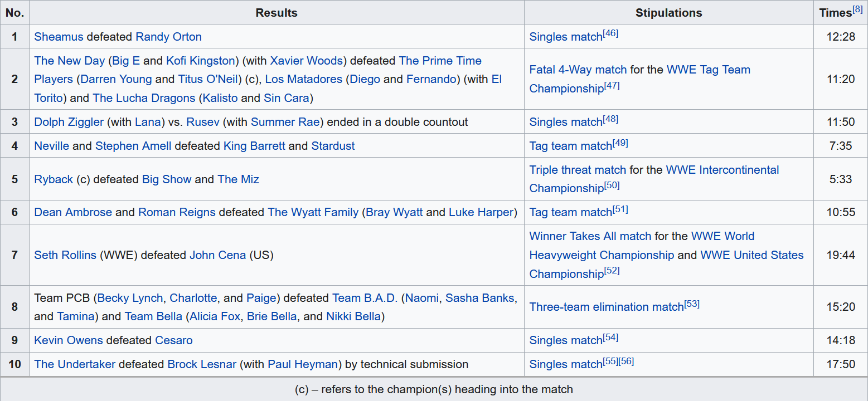Screen dimensions: 868x401
Task: Open the Winner Takes All match link
Action: tap(590, 236)
